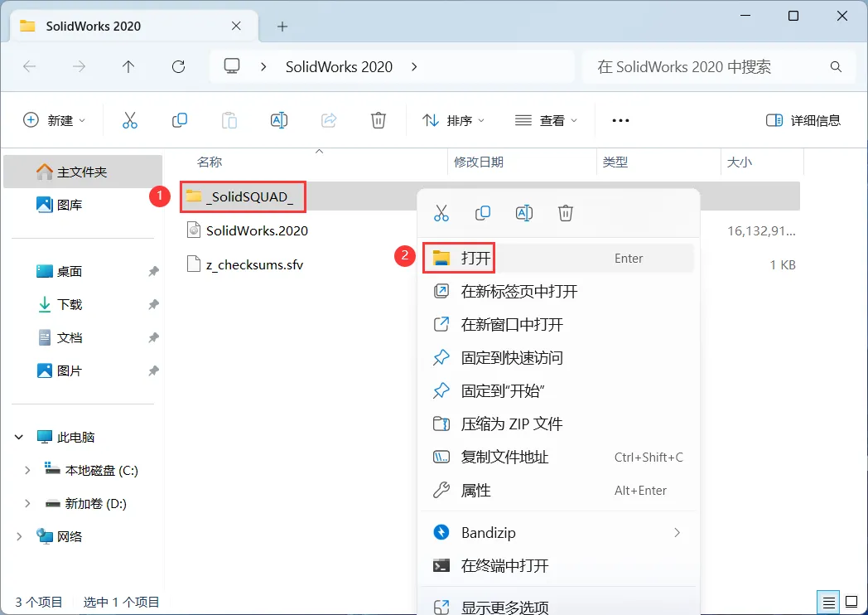Choose 显示更多选项
The width and height of the screenshot is (868, 615).
558,606
